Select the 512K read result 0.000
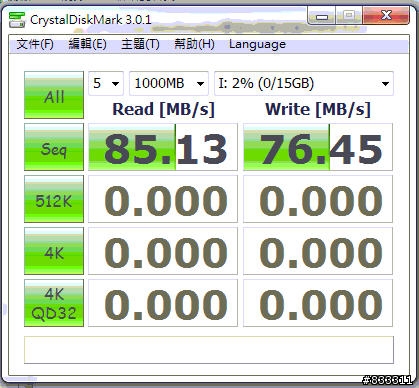This screenshot has height=388, width=419. coord(163,199)
